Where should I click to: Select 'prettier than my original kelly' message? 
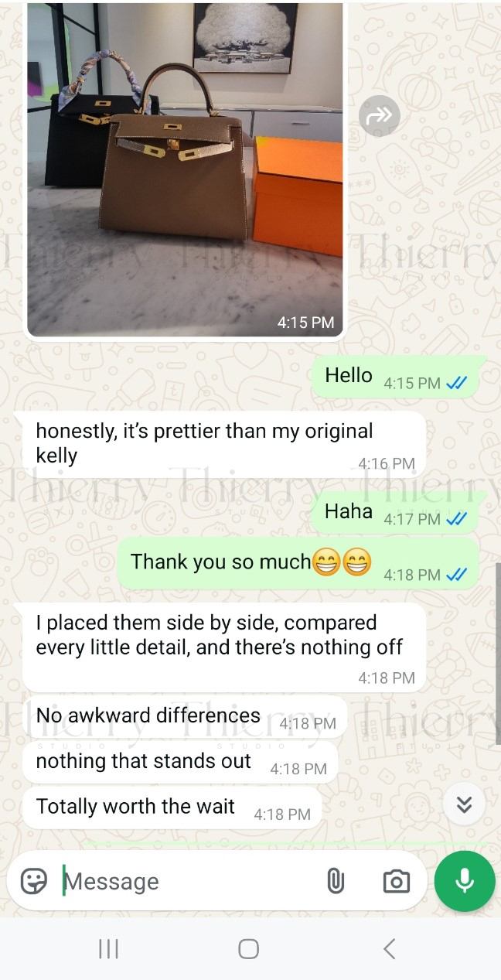[223, 444]
